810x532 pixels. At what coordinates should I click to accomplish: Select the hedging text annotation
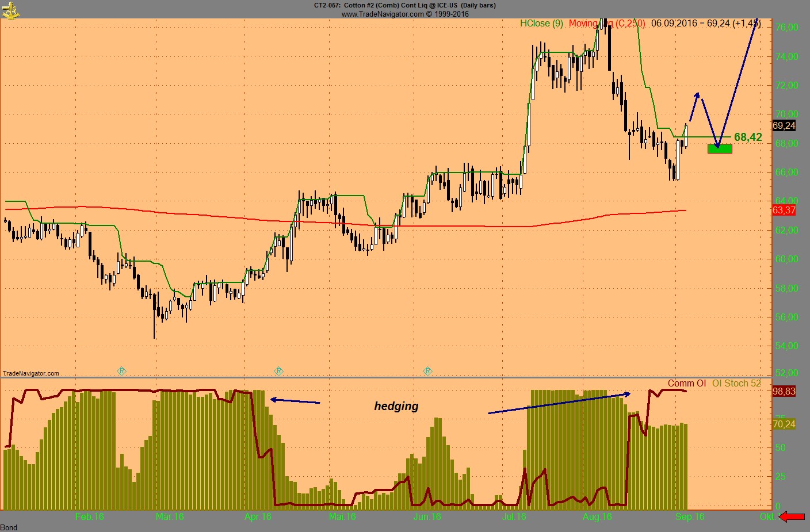tap(396, 406)
